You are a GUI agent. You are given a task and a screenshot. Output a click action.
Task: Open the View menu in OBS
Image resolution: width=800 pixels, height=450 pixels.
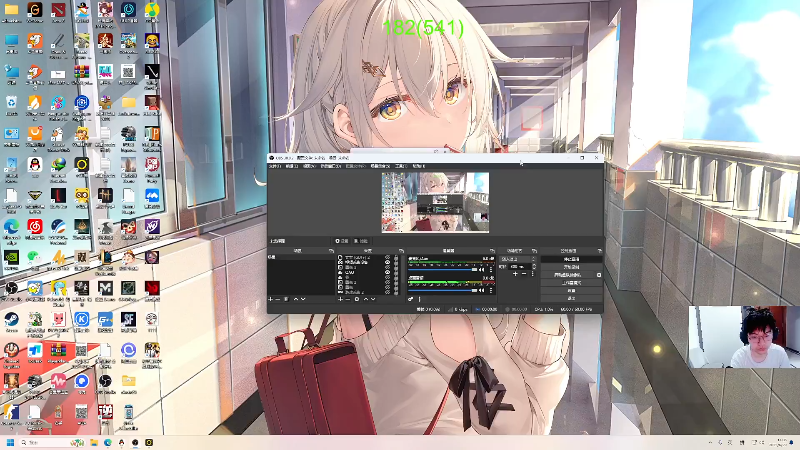point(309,166)
